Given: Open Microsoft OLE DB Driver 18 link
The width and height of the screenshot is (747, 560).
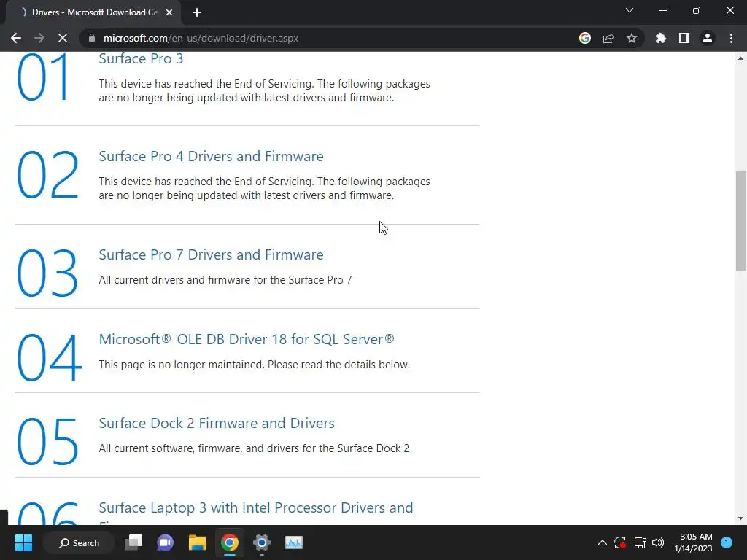Looking at the screenshot, I should coord(247,339).
